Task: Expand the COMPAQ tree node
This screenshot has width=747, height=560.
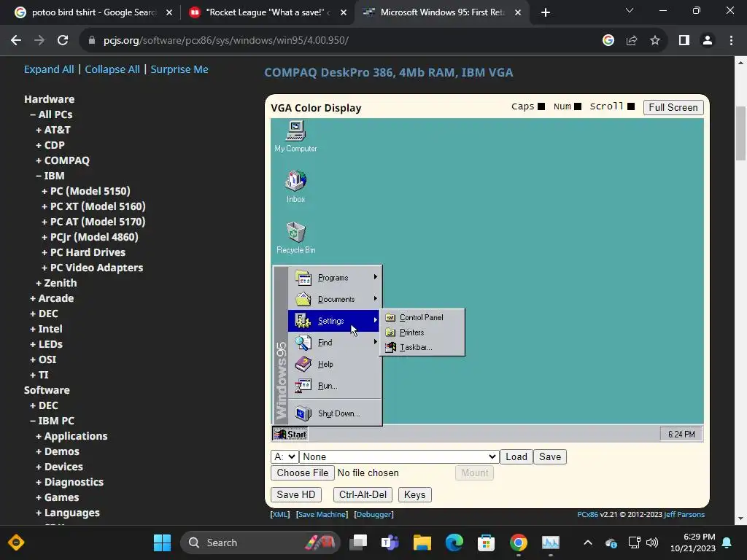Action: coord(63,160)
